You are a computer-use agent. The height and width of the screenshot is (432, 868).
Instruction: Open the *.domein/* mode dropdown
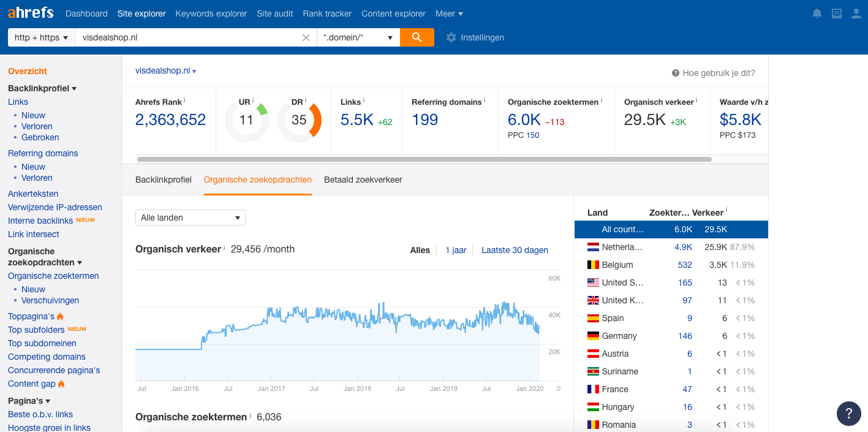click(358, 38)
